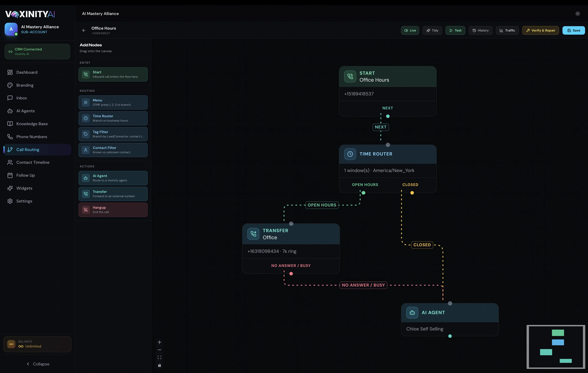Viewport: 588px width, 373px height.
Task: Click the +16318098434 · 7s ring text
Action: point(272,251)
